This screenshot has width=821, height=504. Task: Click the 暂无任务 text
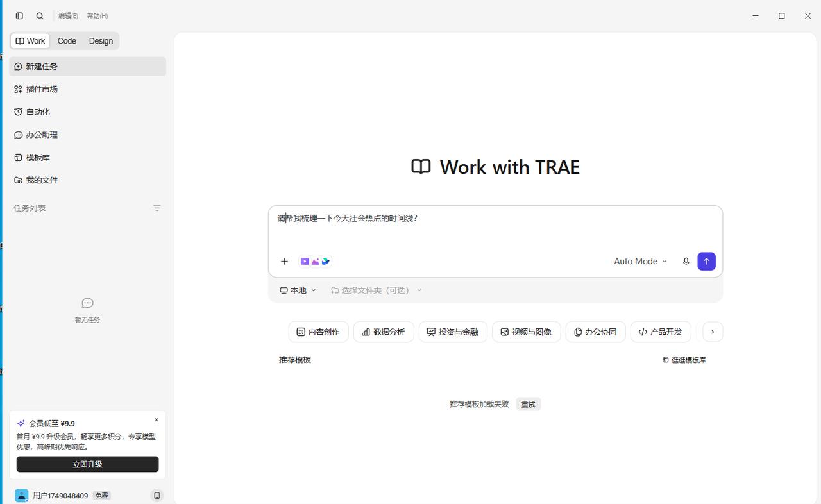tap(88, 320)
